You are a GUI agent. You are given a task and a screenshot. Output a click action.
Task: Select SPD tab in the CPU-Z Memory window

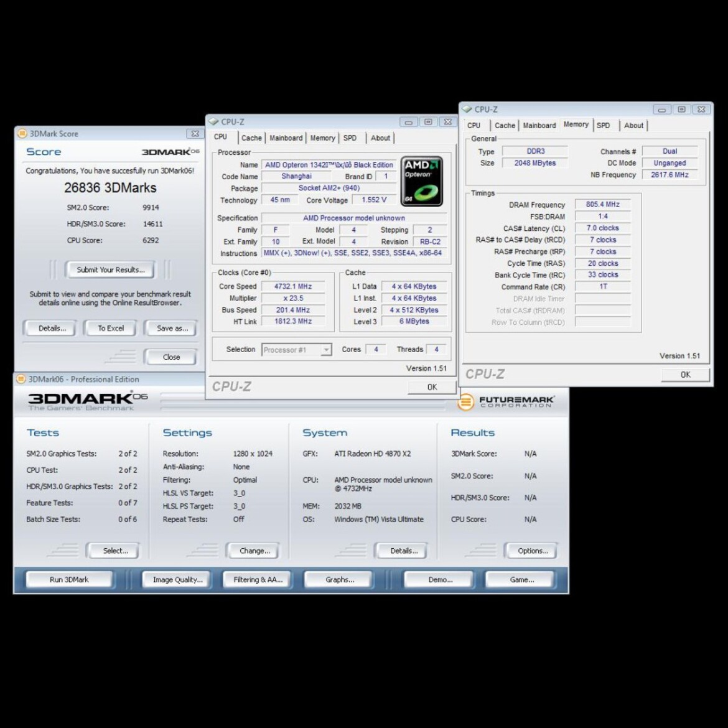click(604, 125)
